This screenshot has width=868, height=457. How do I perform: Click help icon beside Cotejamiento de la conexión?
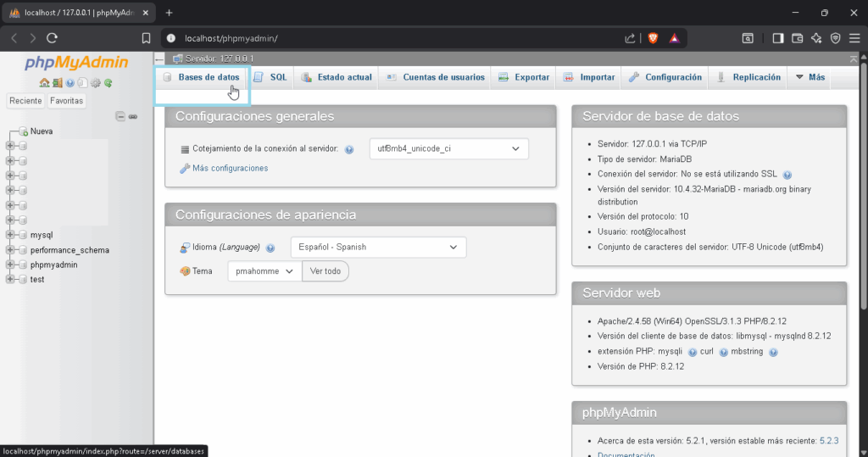[348, 149]
